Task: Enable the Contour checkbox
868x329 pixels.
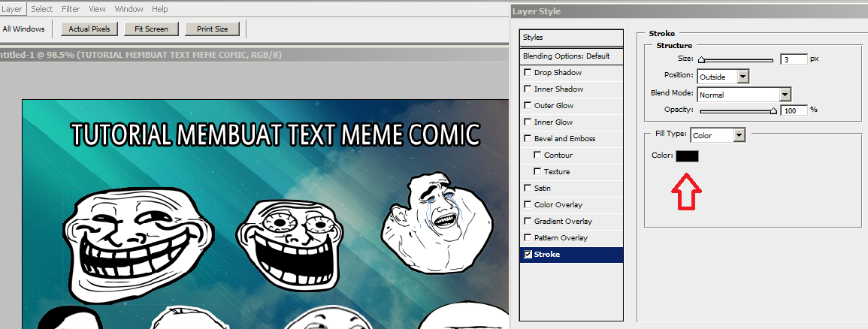Action: (x=537, y=155)
